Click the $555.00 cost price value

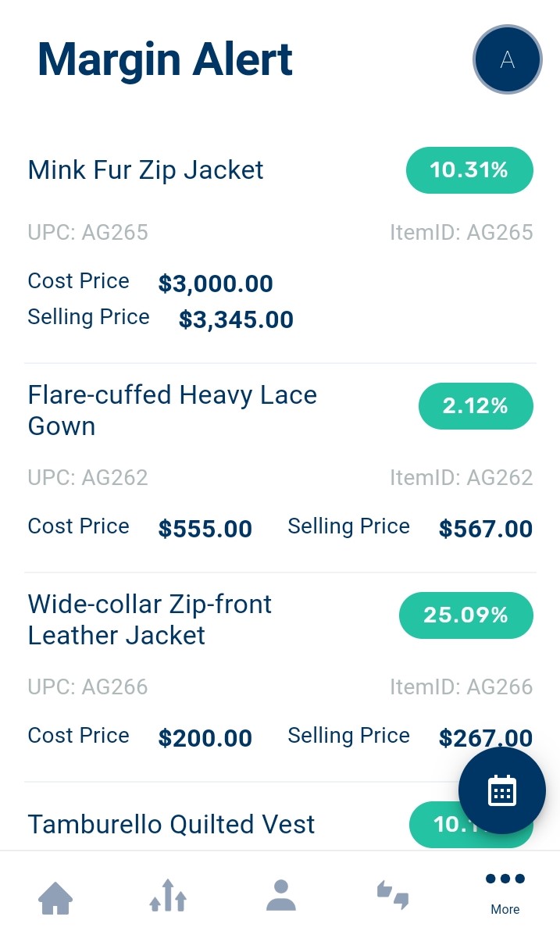pos(205,529)
